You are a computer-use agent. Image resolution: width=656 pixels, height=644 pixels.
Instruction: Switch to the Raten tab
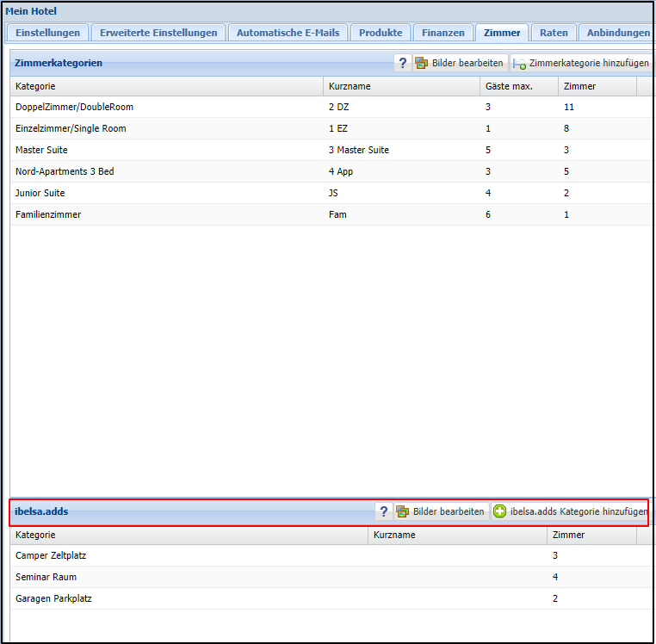pyautogui.click(x=554, y=33)
